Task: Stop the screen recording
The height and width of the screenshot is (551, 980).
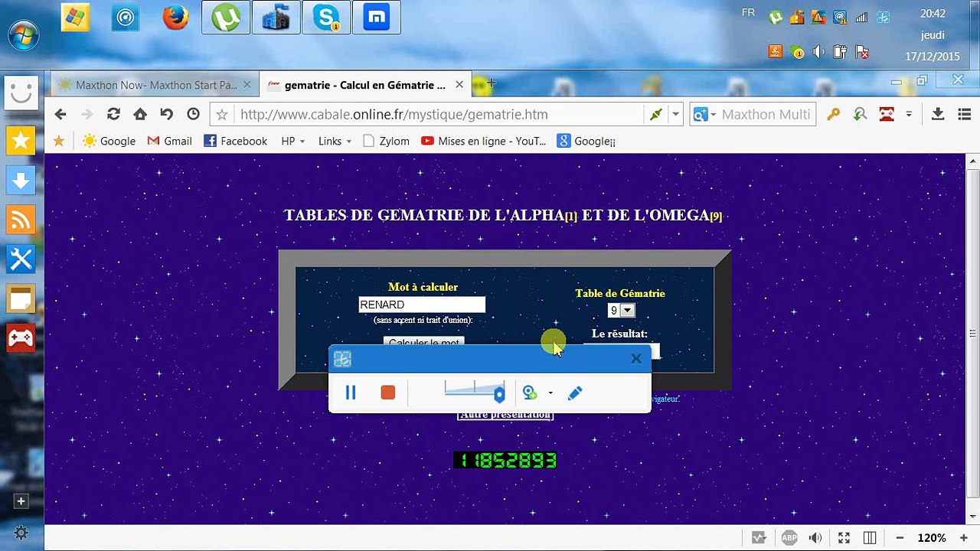Action: point(388,393)
